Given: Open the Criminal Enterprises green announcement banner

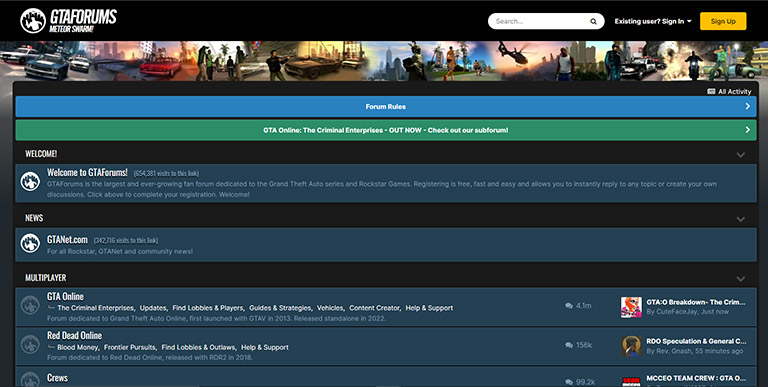Looking at the screenshot, I should pos(386,130).
